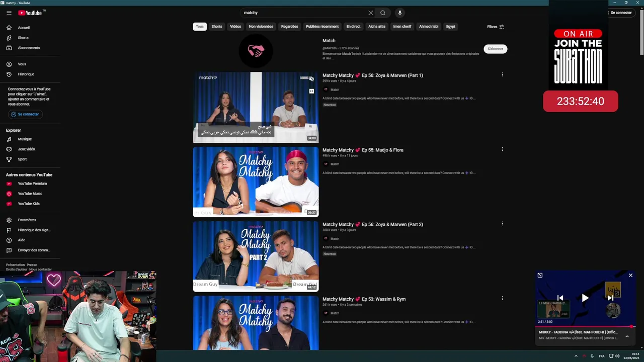Select the Shorts filter chip
This screenshot has width=644, height=362.
point(217,27)
